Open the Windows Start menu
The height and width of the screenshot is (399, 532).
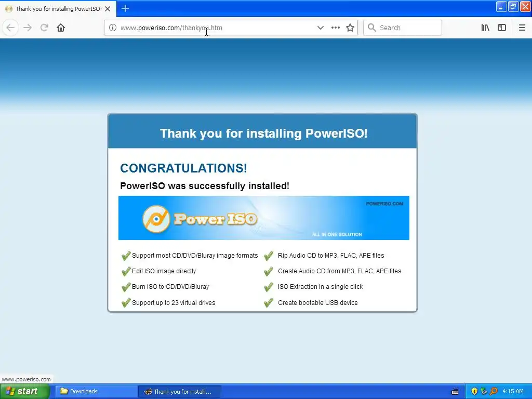coord(25,392)
